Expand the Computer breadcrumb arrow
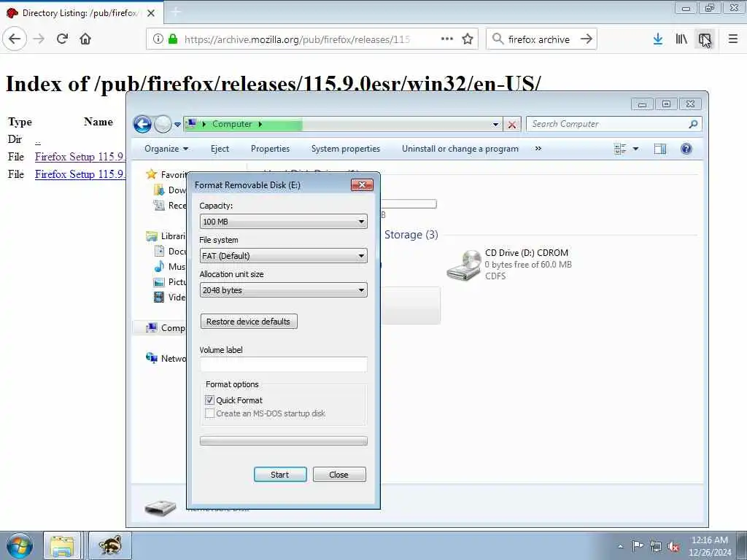Viewport: 747px width, 560px height. coord(260,124)
